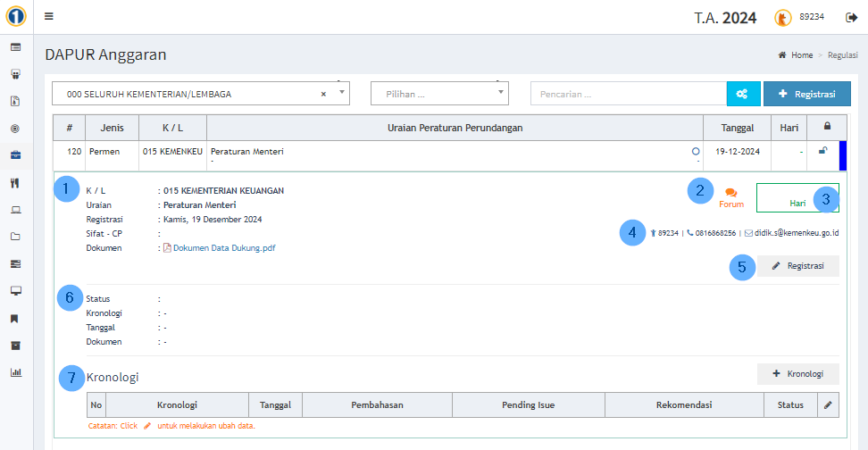868x450 pixels.
Task: Click the Home breadcrumb link
Action: pos(801,55)
